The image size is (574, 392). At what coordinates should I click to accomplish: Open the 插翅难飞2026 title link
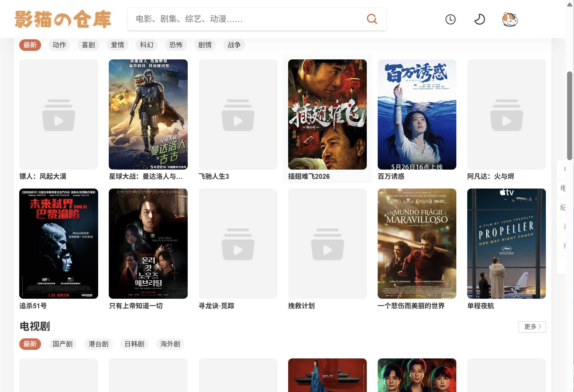click(x=309, y=176)
